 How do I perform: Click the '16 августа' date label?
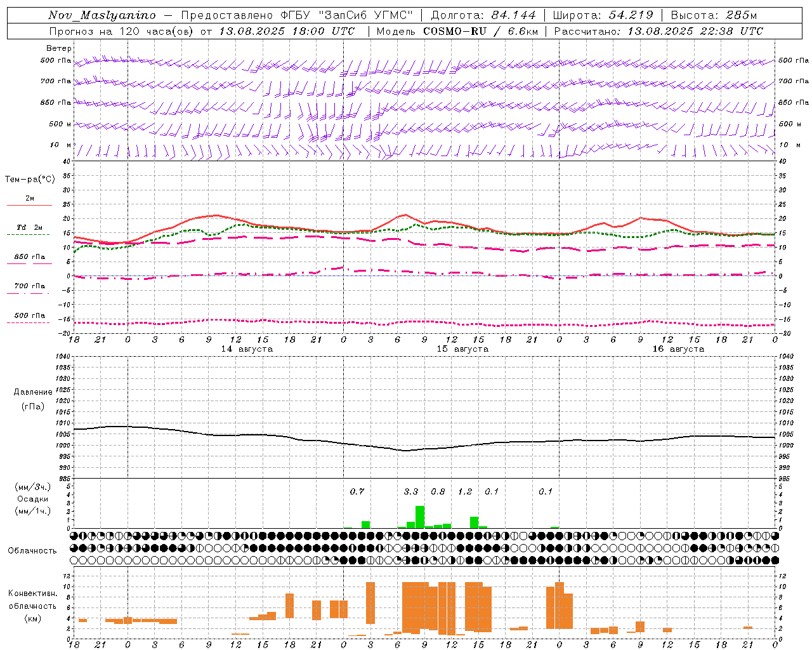[x=678, y=349]
